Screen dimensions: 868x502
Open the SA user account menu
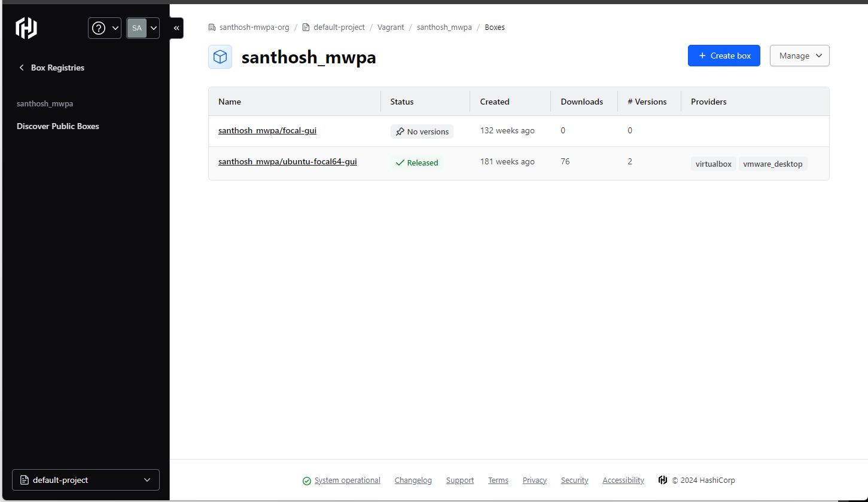143,28
